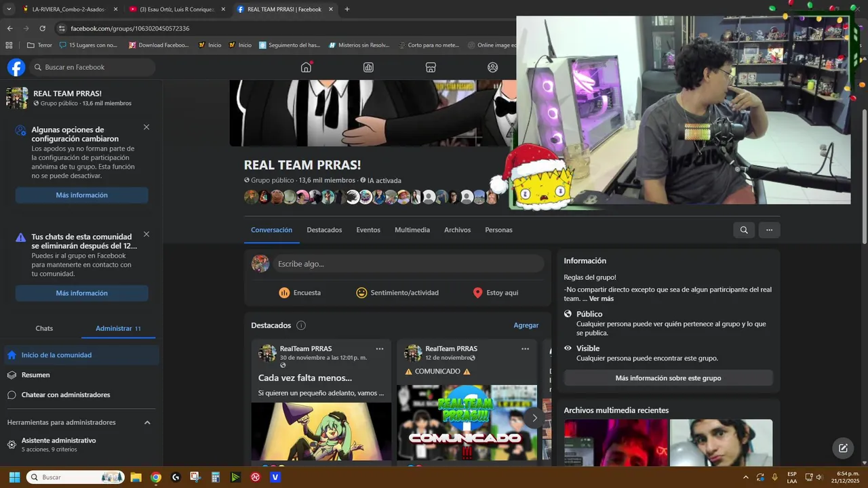The width and height of the screenshot is (868, 488).
Task: Open the Chrome tab search dropdown
Action: 9,9
